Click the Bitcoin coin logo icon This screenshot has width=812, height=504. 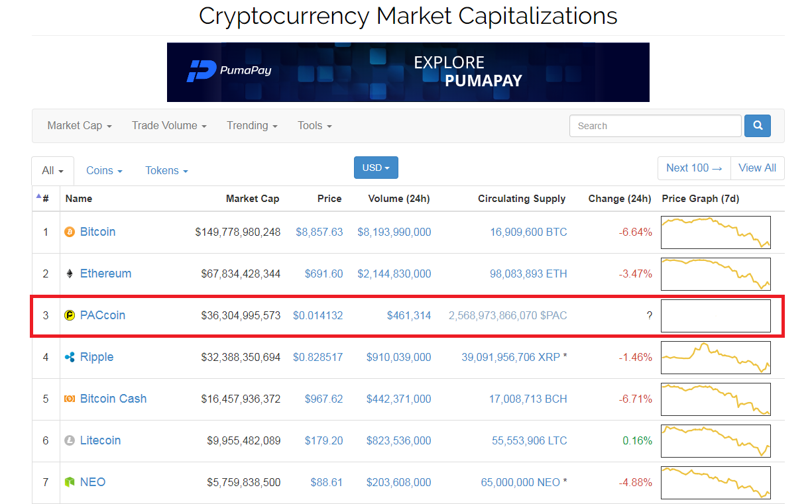70,232
